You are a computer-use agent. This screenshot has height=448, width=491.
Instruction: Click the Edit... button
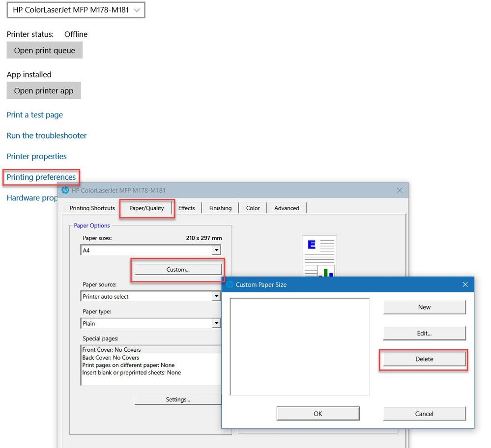point(424,334)
